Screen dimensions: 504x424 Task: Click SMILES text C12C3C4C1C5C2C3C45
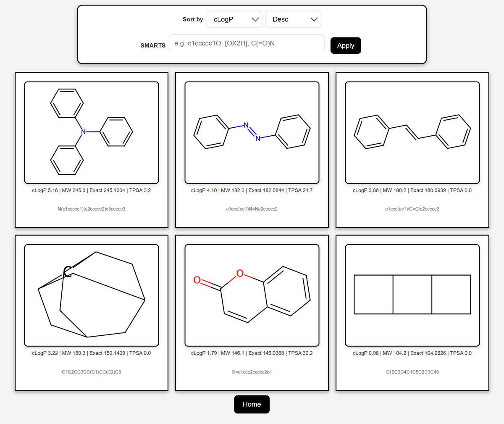pyautogui.click(x=412, y=371)
